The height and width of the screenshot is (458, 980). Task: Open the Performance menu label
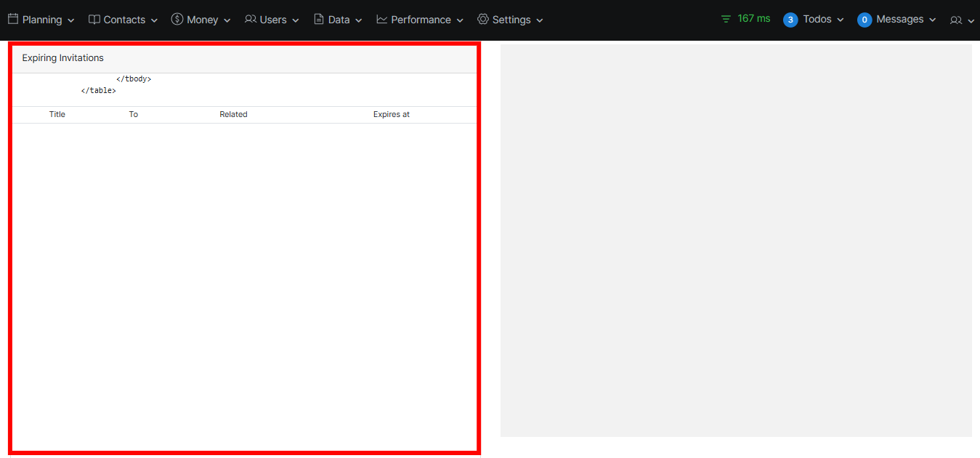point(421,20)
